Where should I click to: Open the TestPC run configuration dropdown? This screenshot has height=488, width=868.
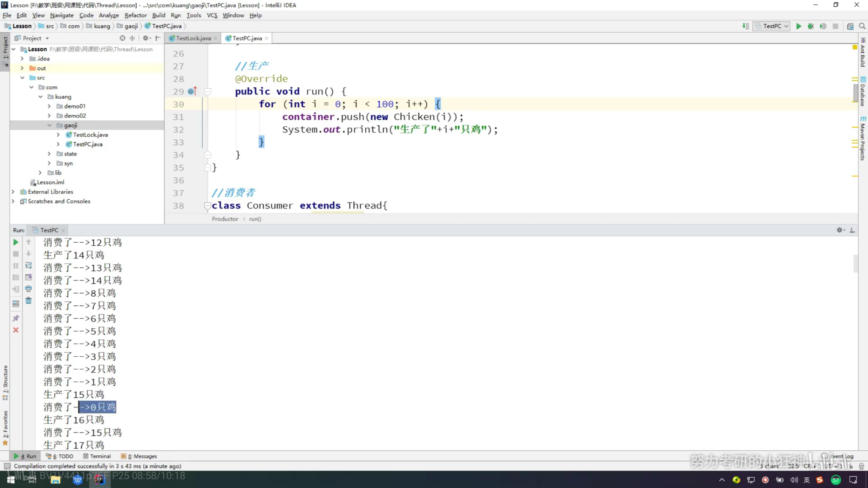pyautogui.click(x=771, y=26)
